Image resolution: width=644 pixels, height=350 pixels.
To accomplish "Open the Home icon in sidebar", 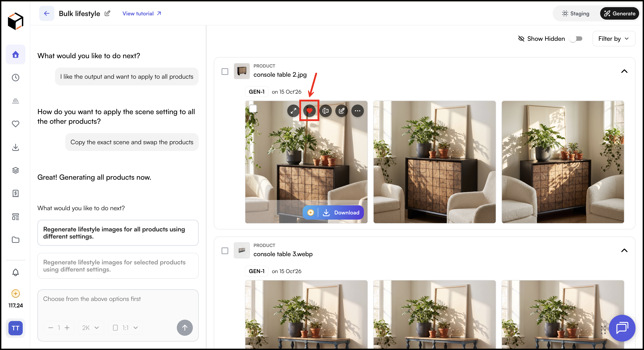I will click(x=16, y=54).
